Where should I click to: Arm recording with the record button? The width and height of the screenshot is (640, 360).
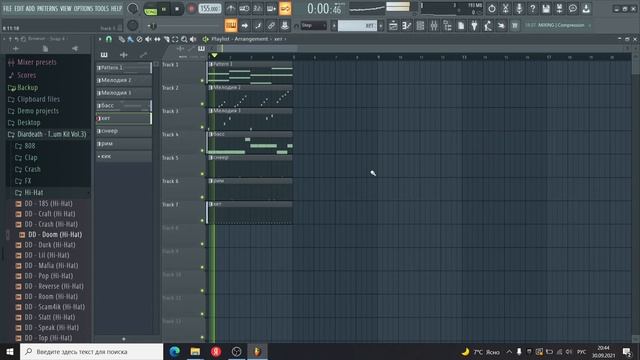pyautogui.click(x=191, y=9)
